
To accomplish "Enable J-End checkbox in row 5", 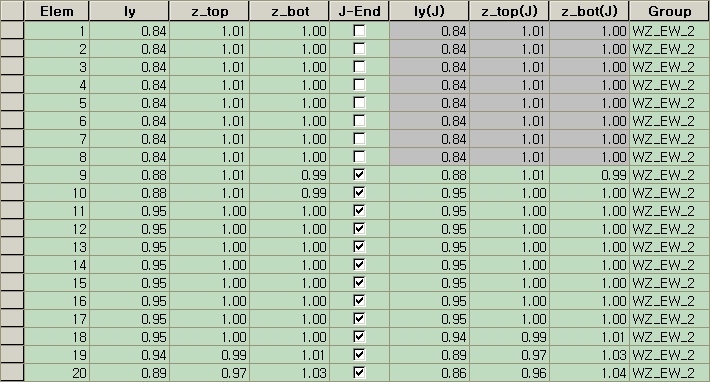I will pos(359,103).
